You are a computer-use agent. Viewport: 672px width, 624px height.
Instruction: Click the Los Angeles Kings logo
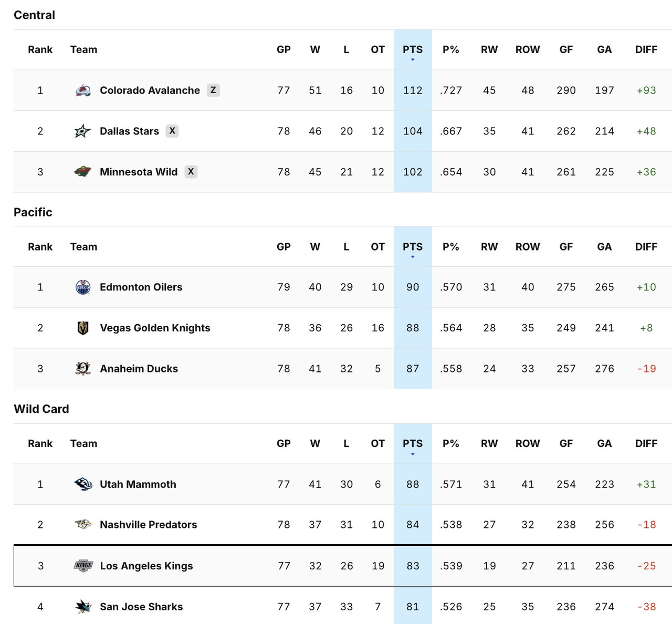(x=84, y=566)
